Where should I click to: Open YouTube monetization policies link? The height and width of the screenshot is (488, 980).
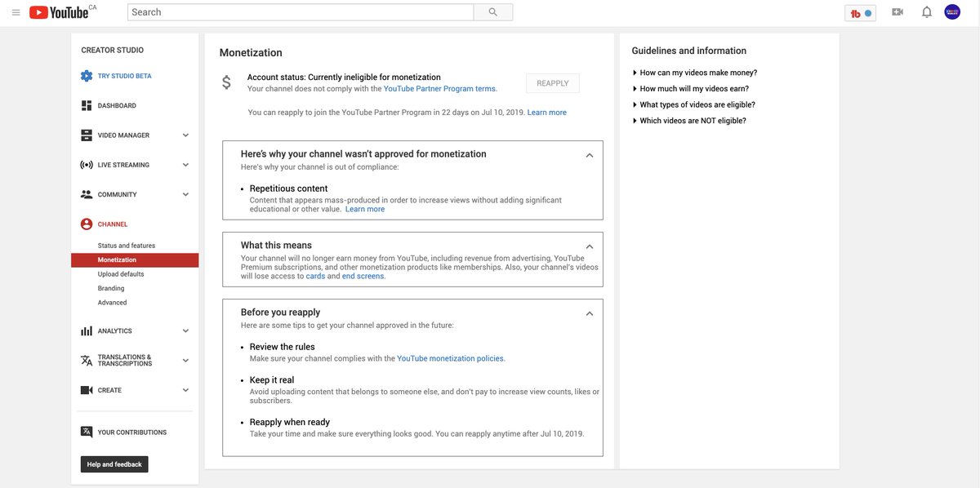(x=450, y=358)
